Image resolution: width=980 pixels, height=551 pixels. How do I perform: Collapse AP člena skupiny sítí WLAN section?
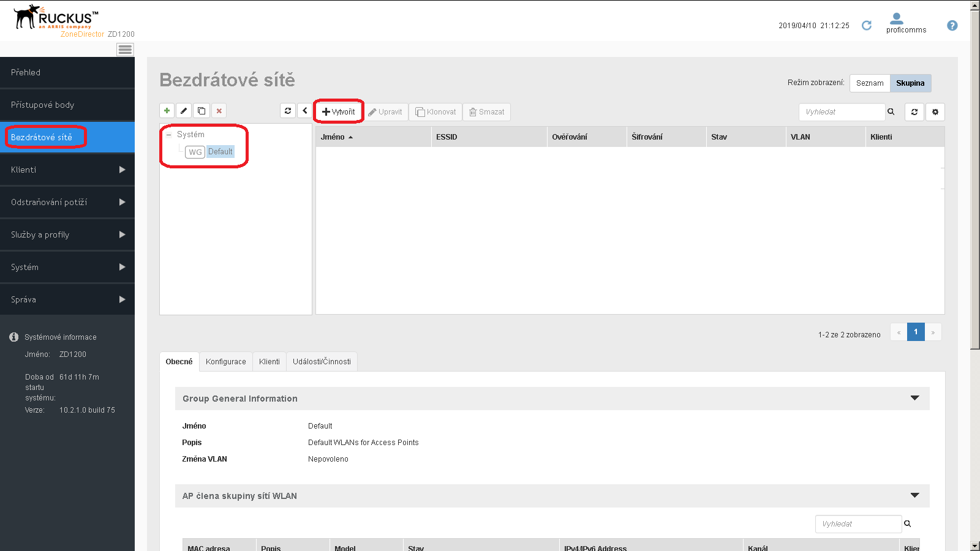[x=914, y=495]
